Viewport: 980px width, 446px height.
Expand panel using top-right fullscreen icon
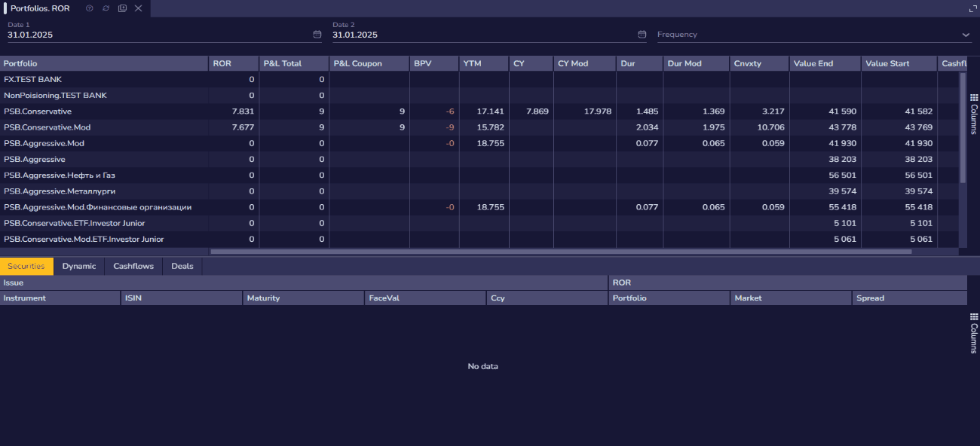pos(972,8)
